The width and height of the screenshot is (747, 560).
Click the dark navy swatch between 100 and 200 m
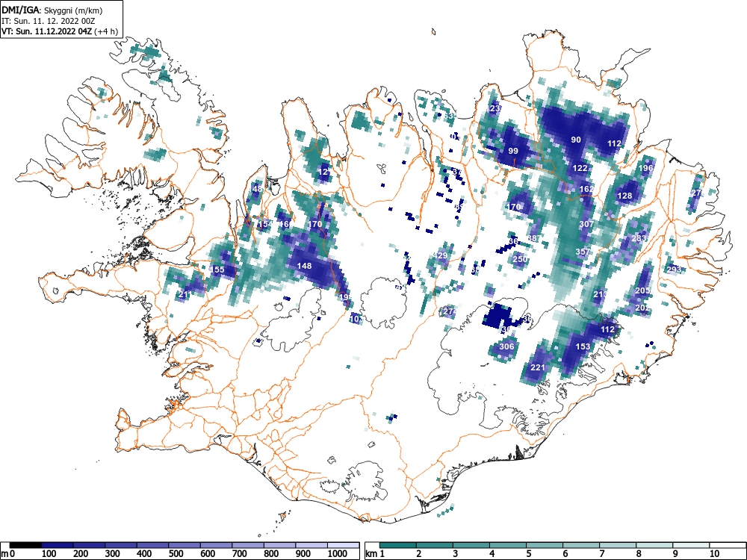point(58,545)
